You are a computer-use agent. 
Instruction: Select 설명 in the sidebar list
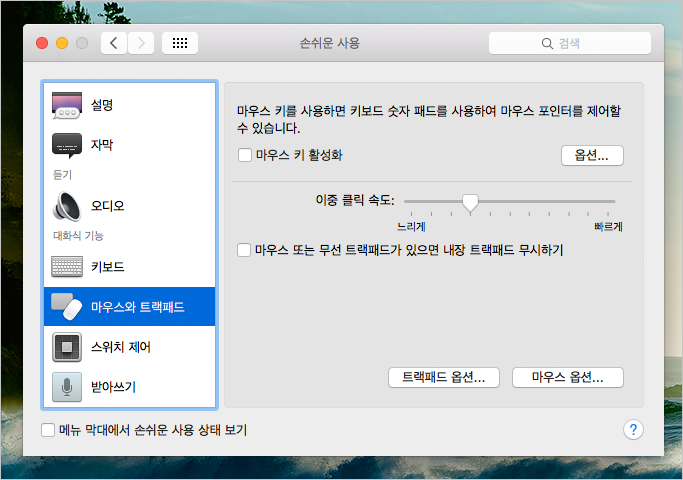(129, 105)
